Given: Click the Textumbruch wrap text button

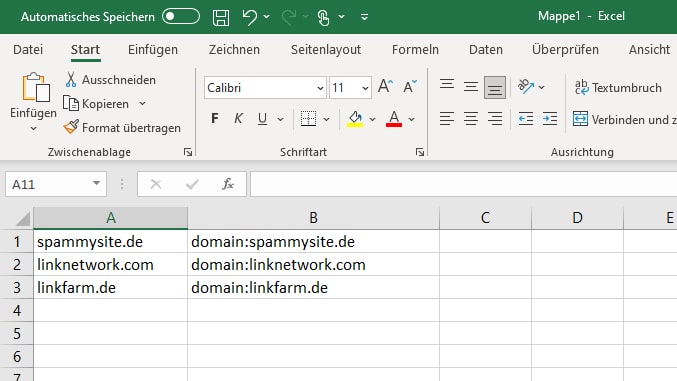Looking at the screenshot, I should [x=618, y=88].
